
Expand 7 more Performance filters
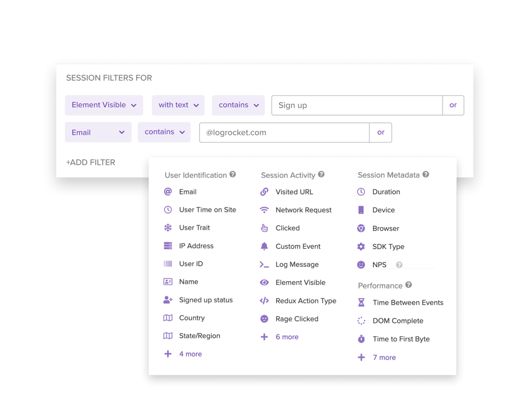click(384, 358)
